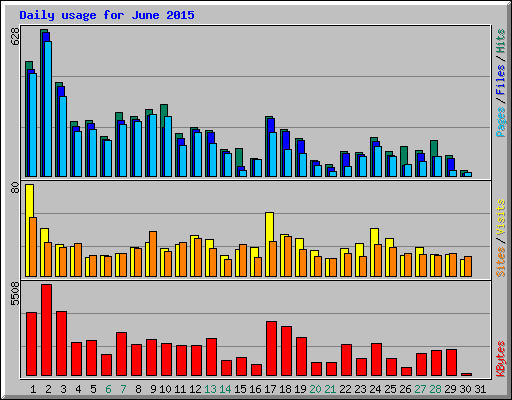Click the red KBytes bar for day 17
The height and width of the screenshot is (400, 512).
[272, 349]
